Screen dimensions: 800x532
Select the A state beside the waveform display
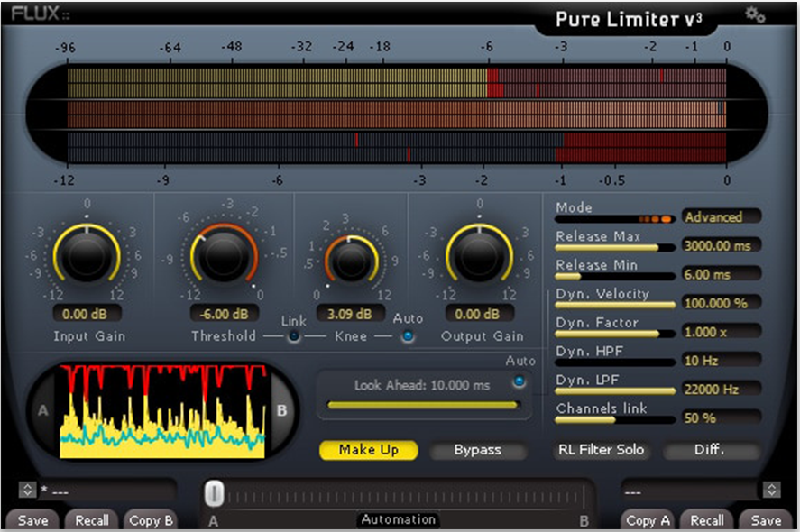point(40,409)
